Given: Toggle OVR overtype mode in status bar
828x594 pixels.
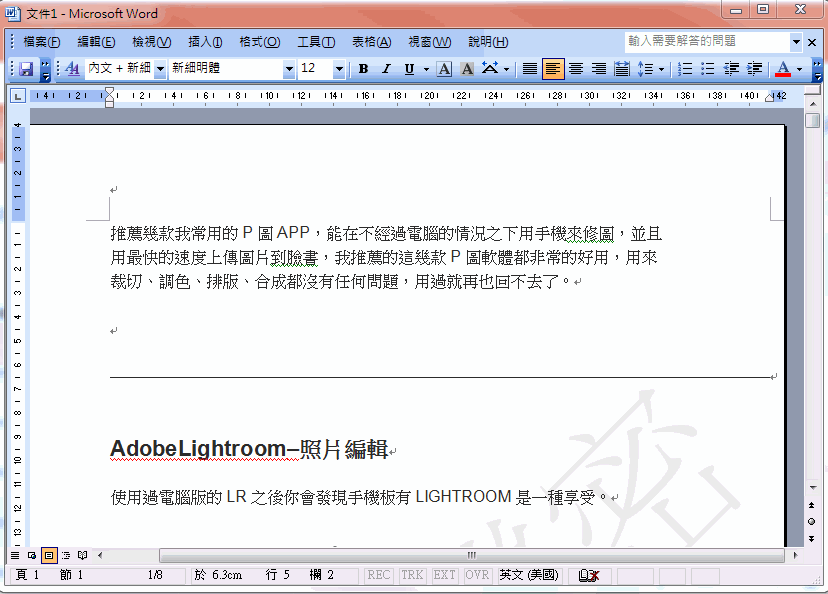Looking at the screenshot, I should tap(477, 575).
